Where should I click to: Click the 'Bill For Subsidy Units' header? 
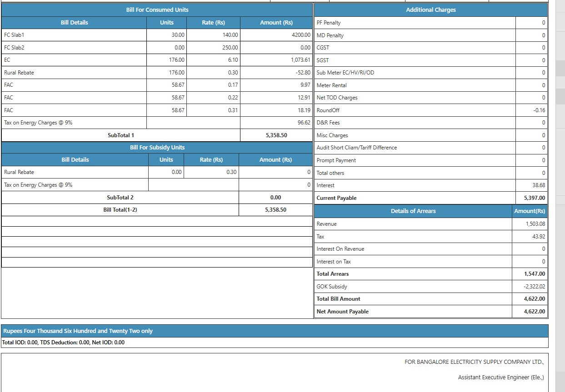(157, 148)
